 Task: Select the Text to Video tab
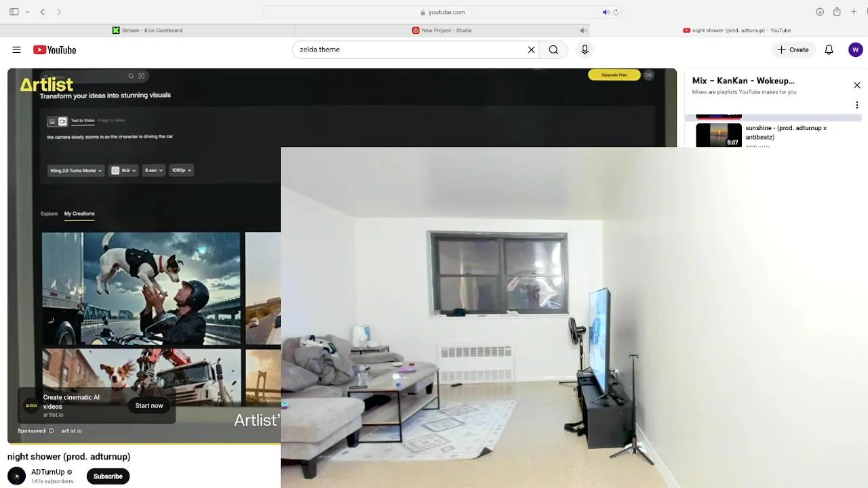point(83,121)
